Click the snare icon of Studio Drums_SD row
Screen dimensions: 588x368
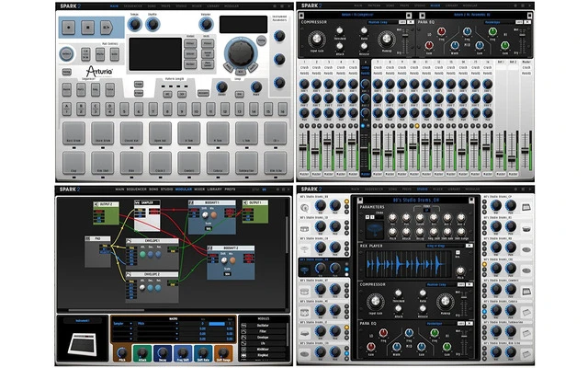[x=304, y=228]
